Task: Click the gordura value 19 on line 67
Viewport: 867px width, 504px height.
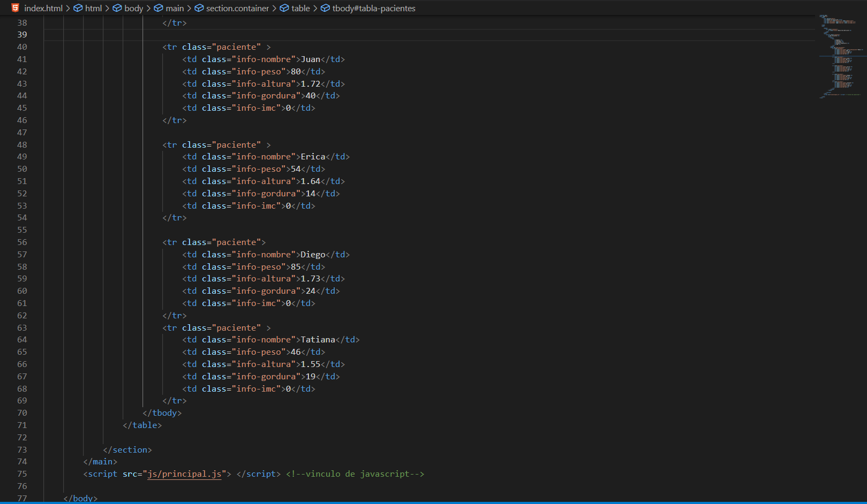Action: 311,377
